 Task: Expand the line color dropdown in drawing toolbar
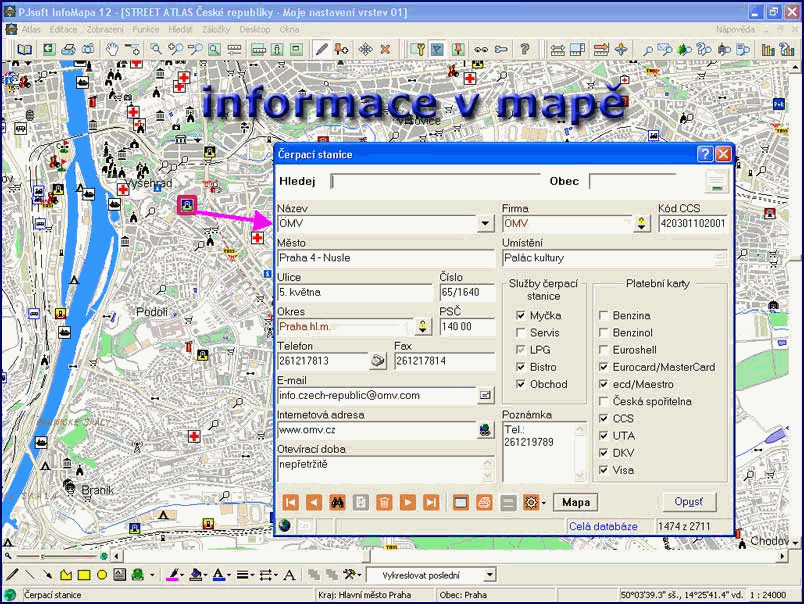182,575
